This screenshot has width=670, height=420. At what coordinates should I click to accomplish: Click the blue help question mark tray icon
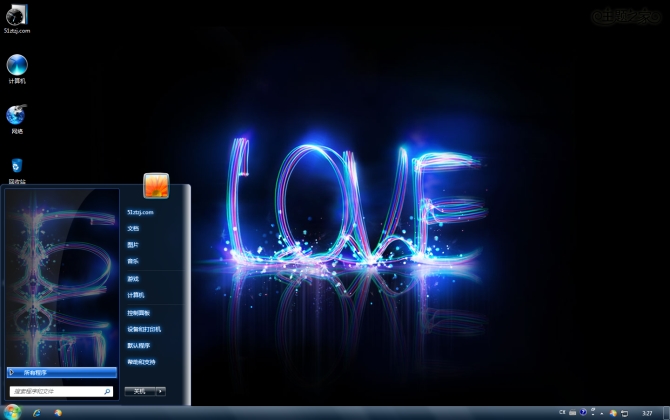(x=583, y=412)
